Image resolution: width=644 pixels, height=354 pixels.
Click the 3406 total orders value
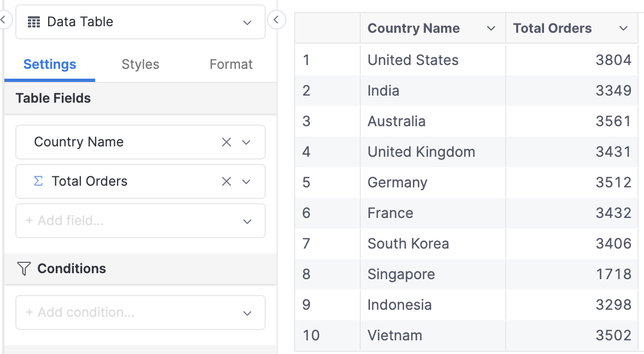point(613,244)
